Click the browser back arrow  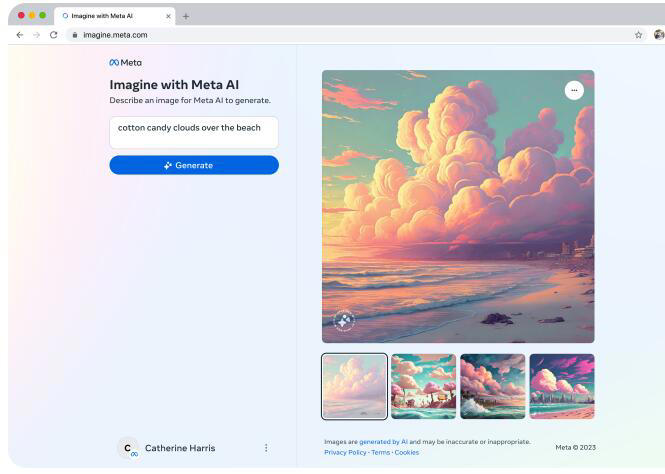tap(20, 35)
